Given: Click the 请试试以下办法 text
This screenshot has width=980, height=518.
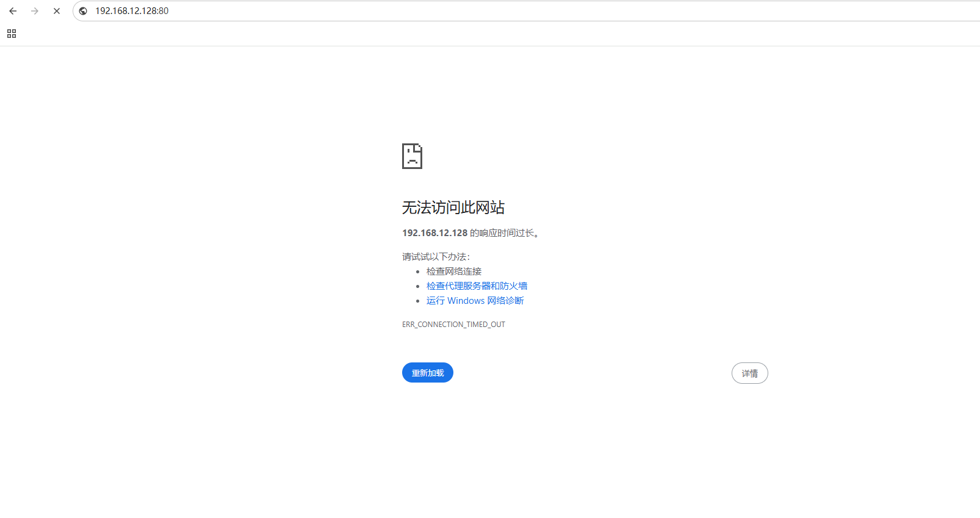Looking at the screenshot, I should point(436,257).
